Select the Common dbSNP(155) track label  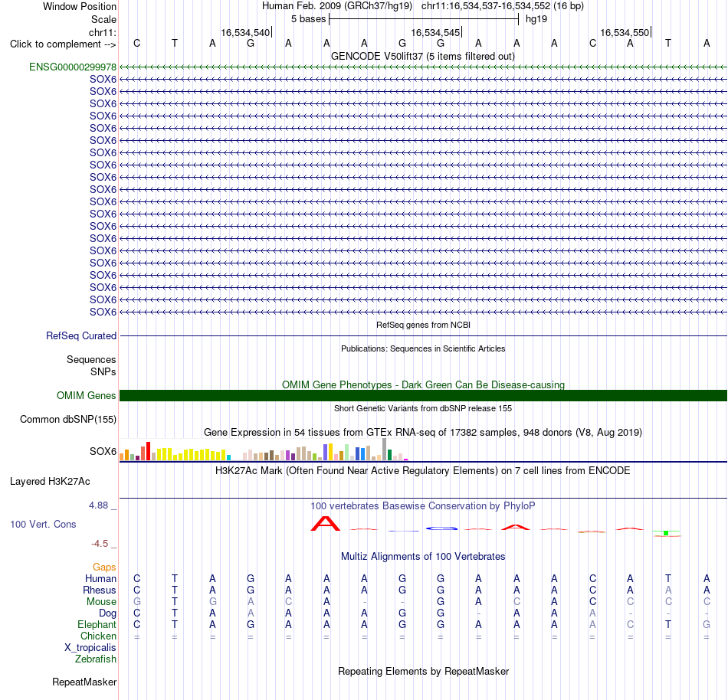point(67,419)
